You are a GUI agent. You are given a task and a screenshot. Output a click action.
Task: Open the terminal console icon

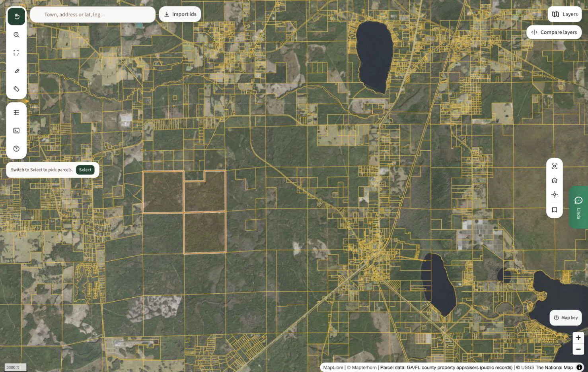16,130
